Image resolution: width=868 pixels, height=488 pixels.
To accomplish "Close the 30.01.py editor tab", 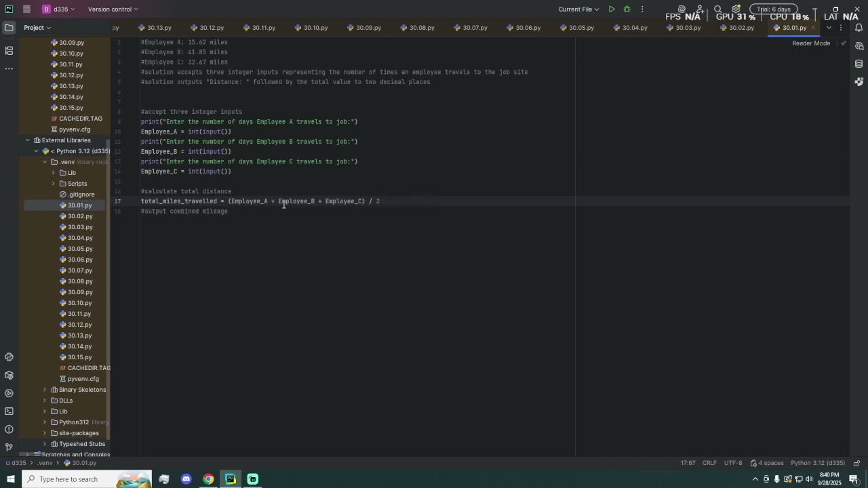I will click(812, 28).
